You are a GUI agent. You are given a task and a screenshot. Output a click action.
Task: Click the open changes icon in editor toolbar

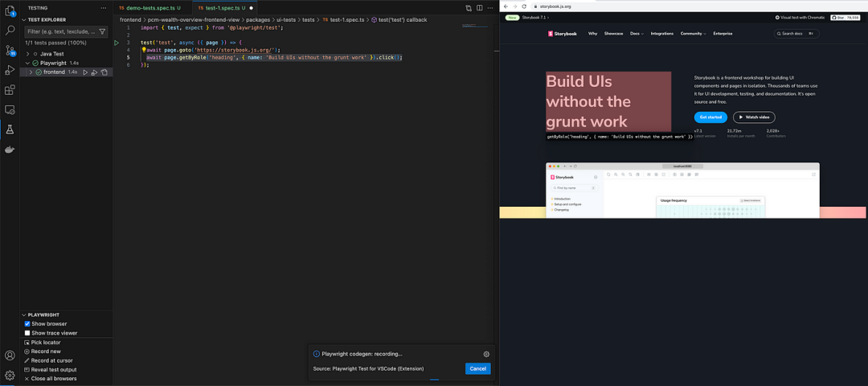click(469, 8)
